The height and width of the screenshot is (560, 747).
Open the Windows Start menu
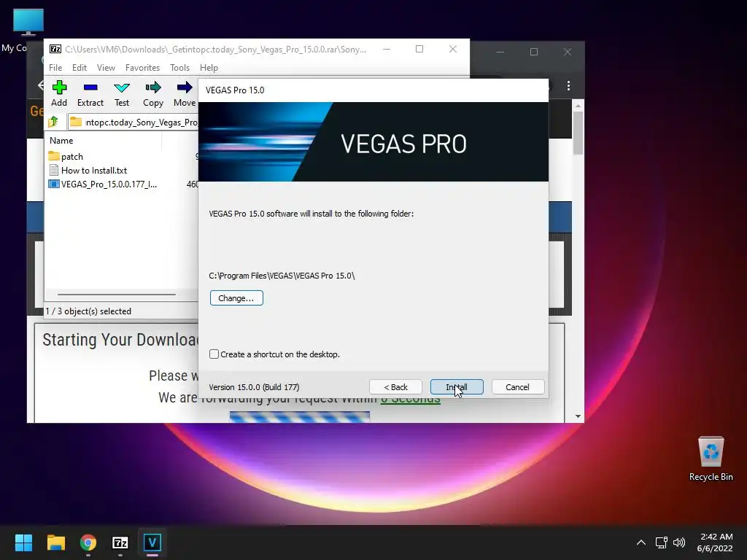23,542
